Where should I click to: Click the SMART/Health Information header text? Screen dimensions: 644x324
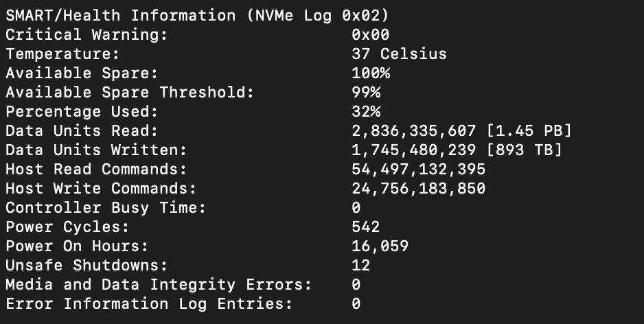120,16
